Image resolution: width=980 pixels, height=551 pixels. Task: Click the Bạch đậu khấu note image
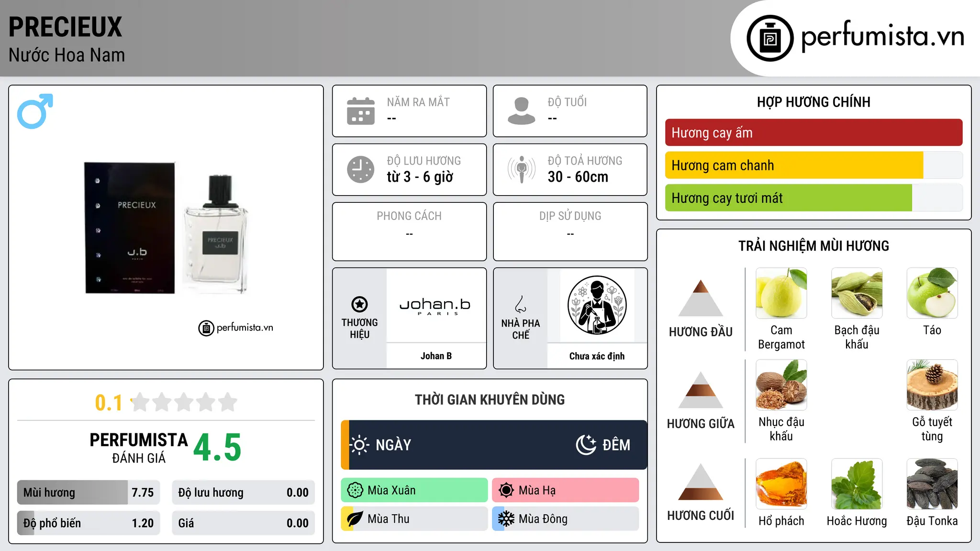click(857, 293)
